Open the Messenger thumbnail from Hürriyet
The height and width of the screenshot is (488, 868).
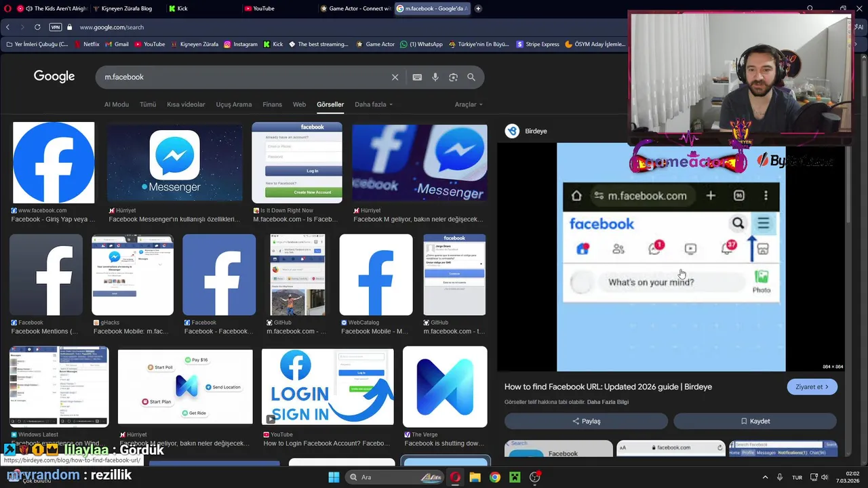[x=174, y=163]
